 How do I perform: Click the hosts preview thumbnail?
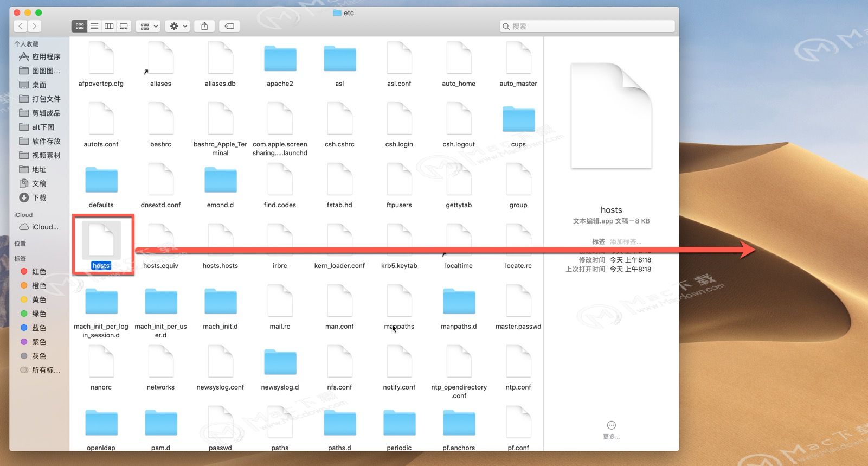point(612,116)
